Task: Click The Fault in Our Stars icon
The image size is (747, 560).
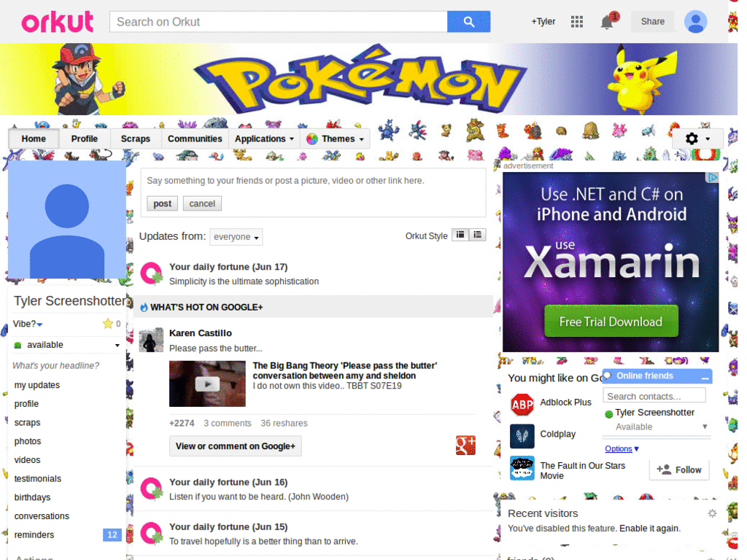Action: click(522, 468)
